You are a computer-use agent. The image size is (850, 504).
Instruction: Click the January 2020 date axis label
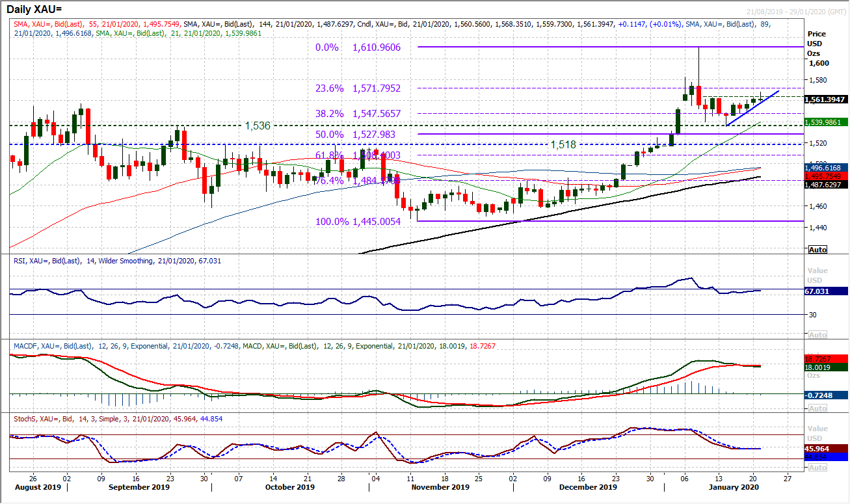click(x=734, y=486)
